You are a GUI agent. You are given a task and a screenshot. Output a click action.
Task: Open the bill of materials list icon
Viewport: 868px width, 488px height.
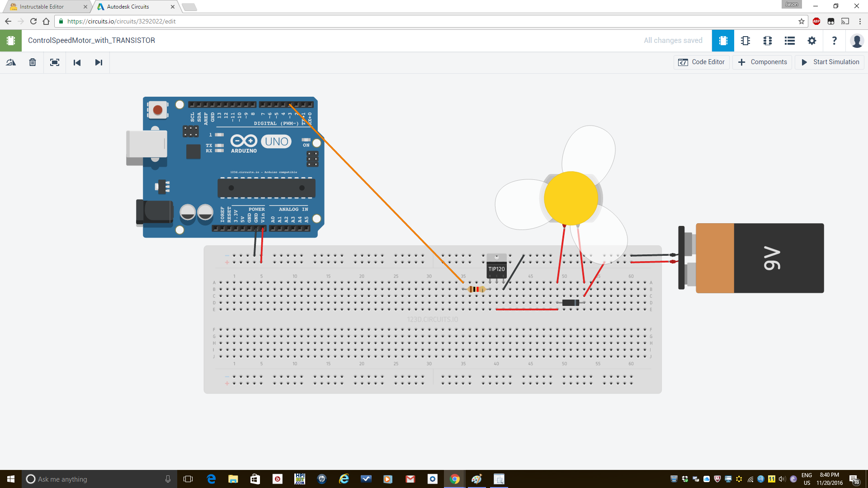[790, 41]
